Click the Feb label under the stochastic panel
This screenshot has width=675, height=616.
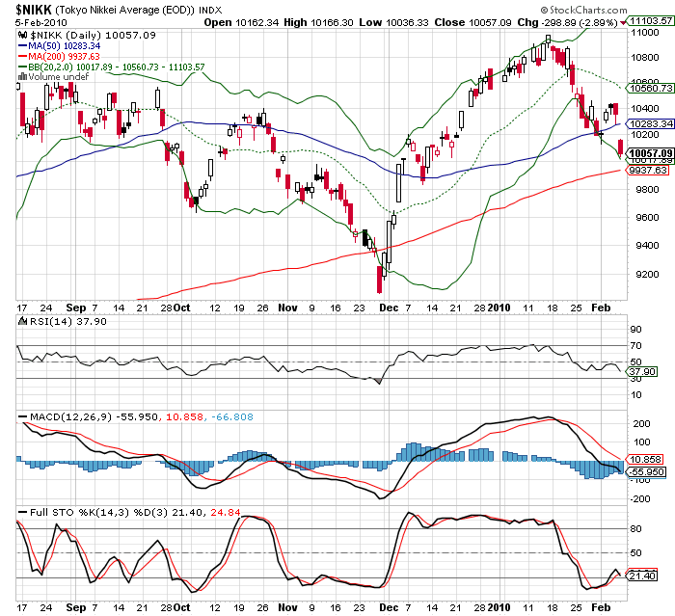tap(601, 607)
